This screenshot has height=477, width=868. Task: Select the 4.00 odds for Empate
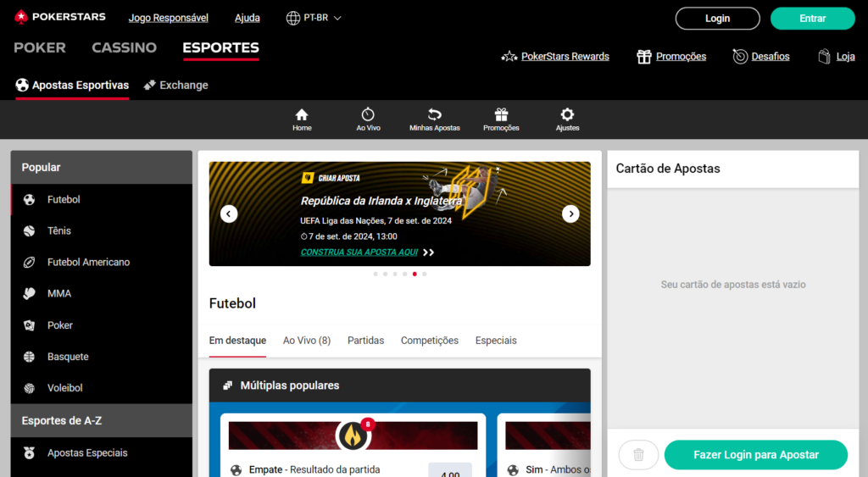coord(450,470)
